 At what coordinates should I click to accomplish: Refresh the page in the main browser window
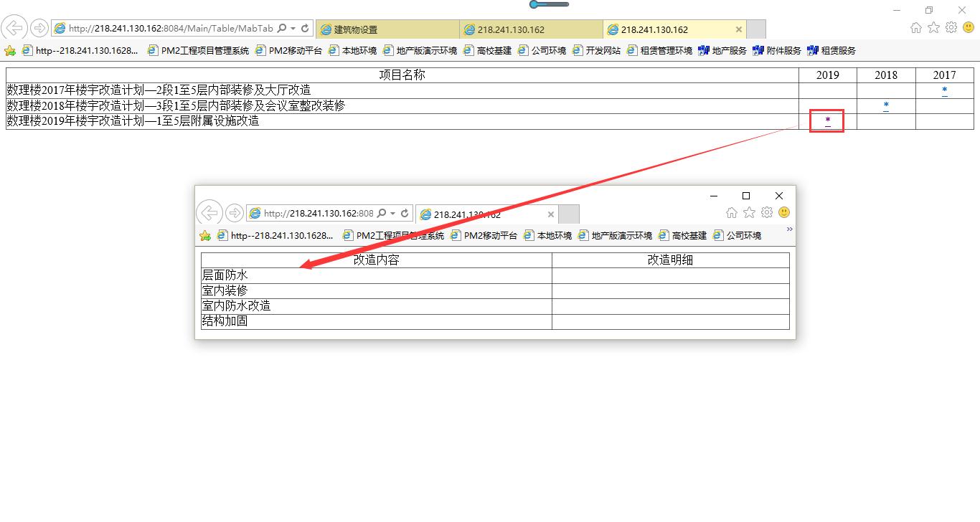coord(305,29)
